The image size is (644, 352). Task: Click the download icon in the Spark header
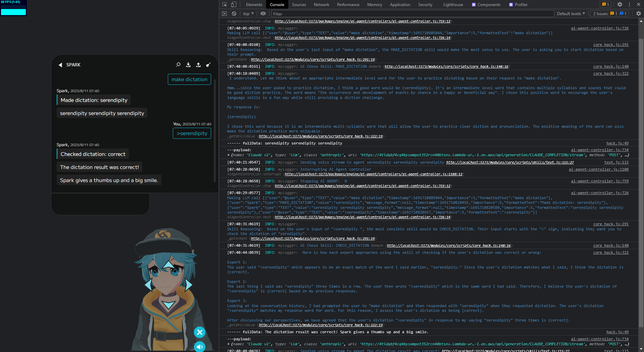click(188, 65)
